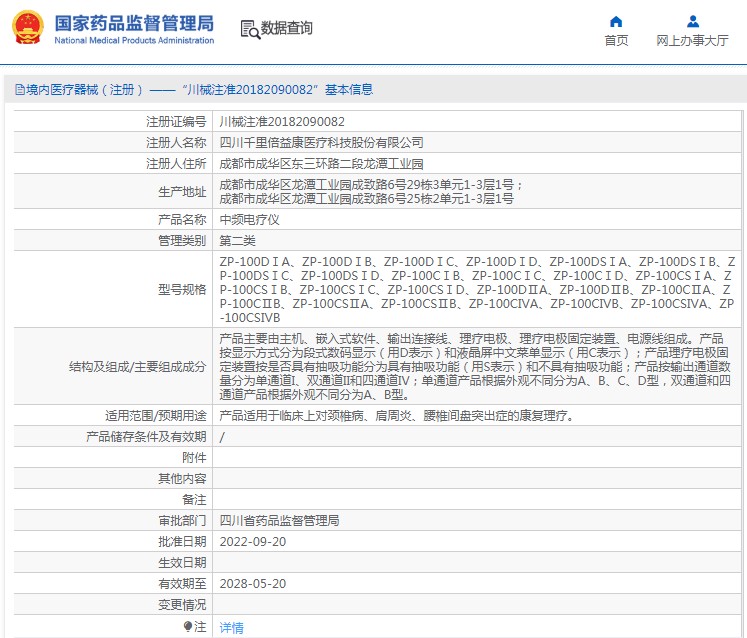Click the management category 第二类 cell
The height and width of the screenshot is (638, 747).
click(237, 241)
